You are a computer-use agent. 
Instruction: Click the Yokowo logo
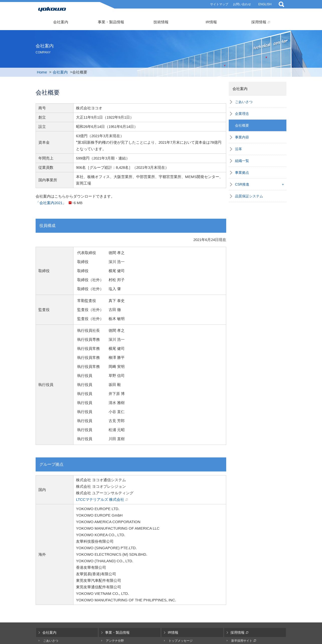pyautogui.click(x=52, y=9)
